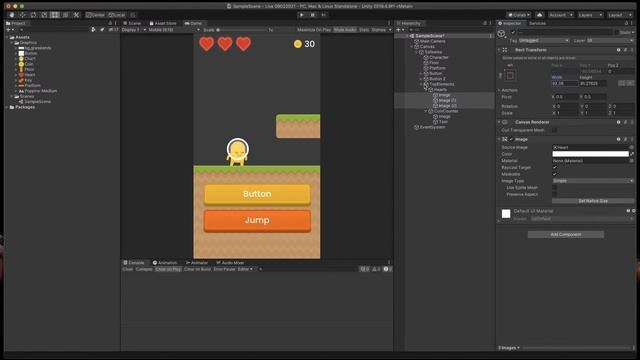Open the Gizmos dropdown in Game view
640x360 pixels.
[381, 30]
